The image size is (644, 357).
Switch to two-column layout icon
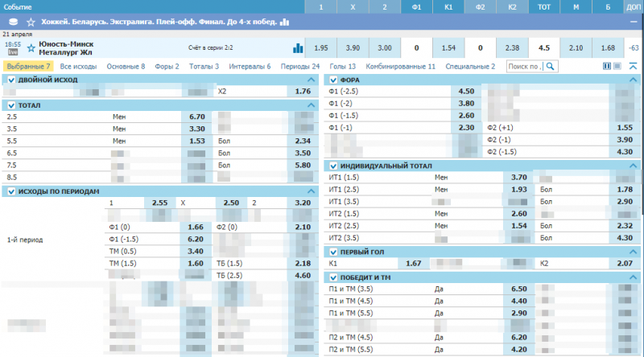pyautogui.click(x=607, y=67)
